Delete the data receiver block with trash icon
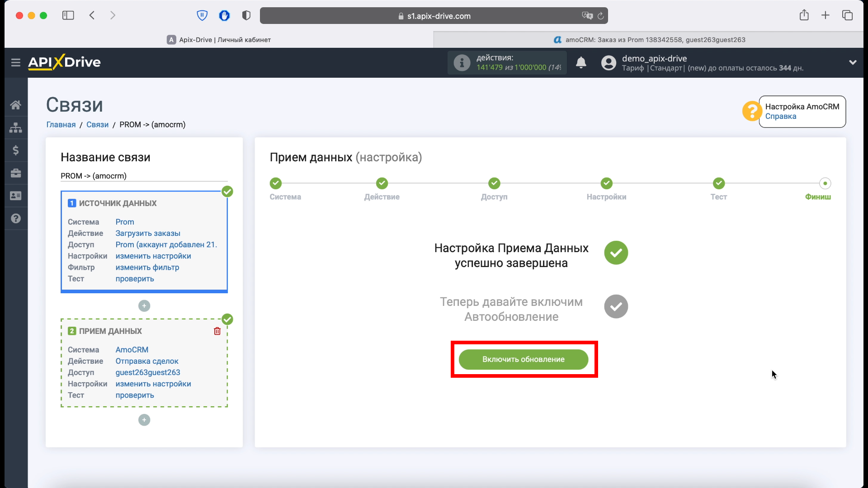The width and height of the screenshot is (868, 488). [217, 331]
